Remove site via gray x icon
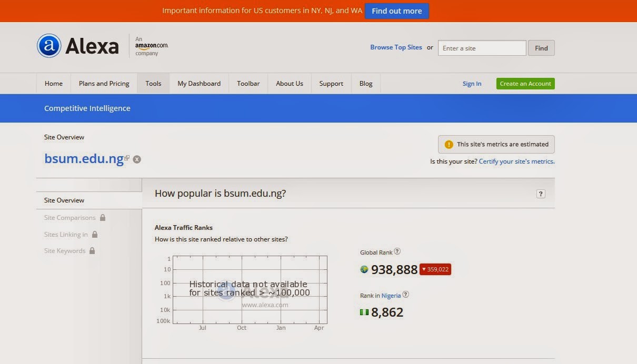The width and height of the screenshot is (637, 364). point(137,159)
